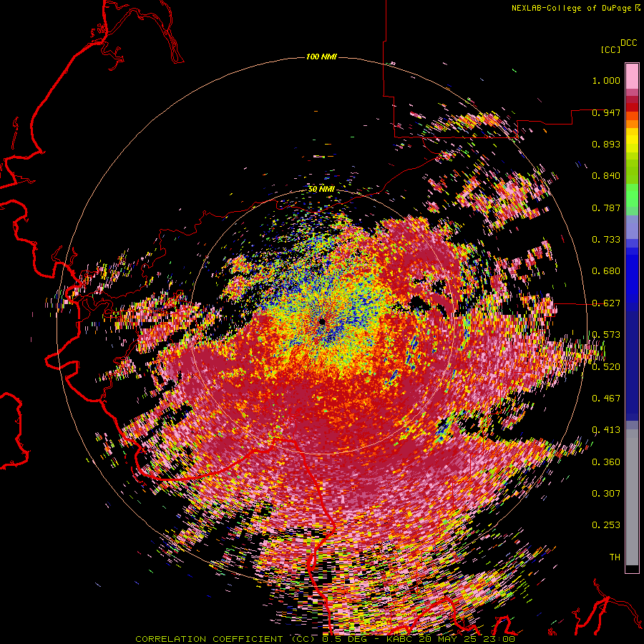Click the TH threshold label
This screenshot has height=644, width=644.
coord(615,557)
